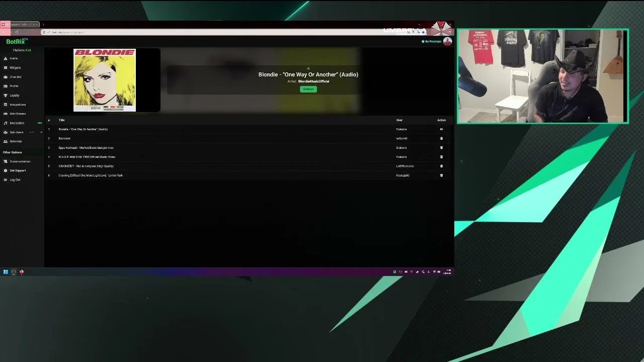The image size is (644, 362).
Task: Delete the W.A.S.P. Wild Child song
Action: [441, 157]
